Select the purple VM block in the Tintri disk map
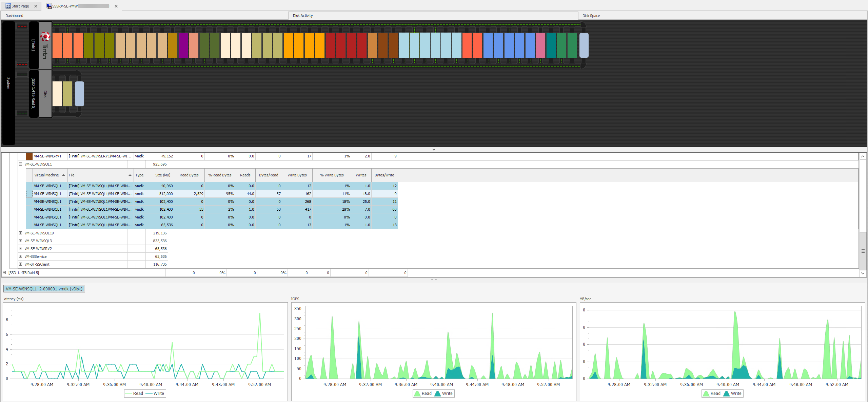The height and width of the screenshot is (402, 868). pos(183,45)
